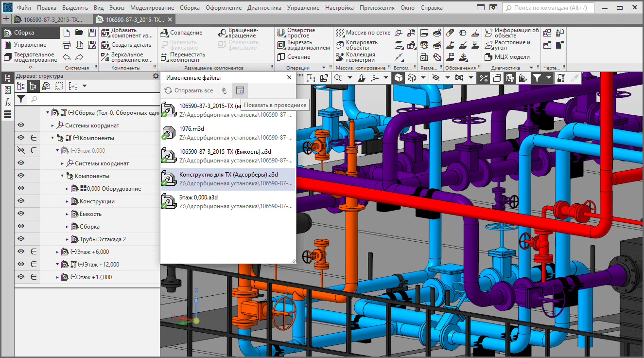Click the Create part icon

(105, 45)
